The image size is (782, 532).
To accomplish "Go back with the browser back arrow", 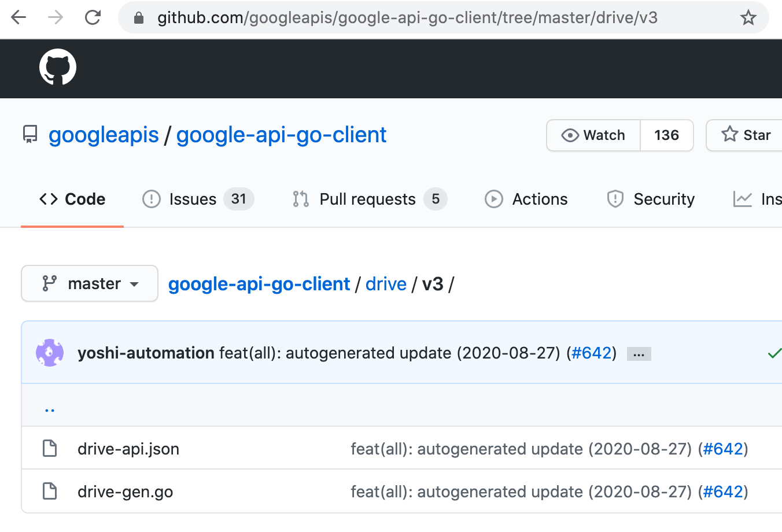I will (19, 17).
